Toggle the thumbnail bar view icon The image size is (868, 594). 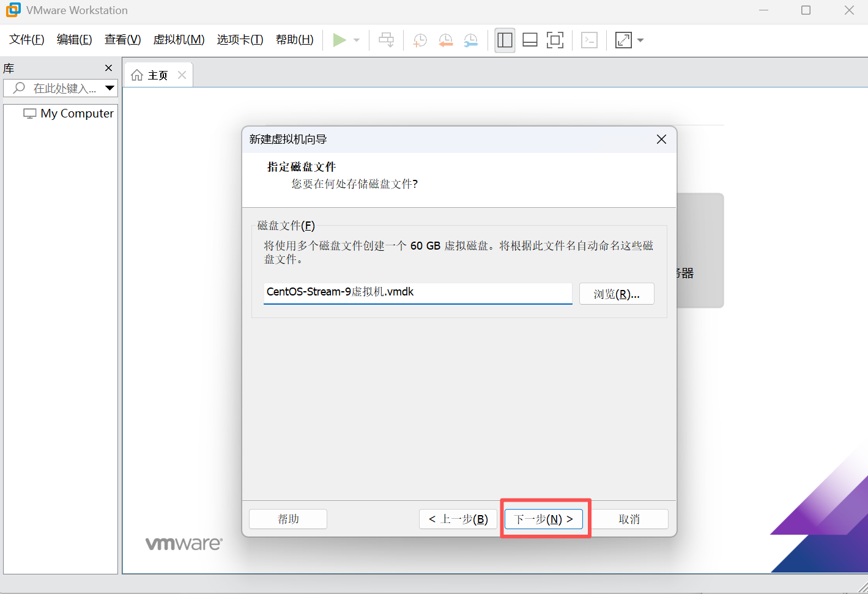click(x=529, y=40)
